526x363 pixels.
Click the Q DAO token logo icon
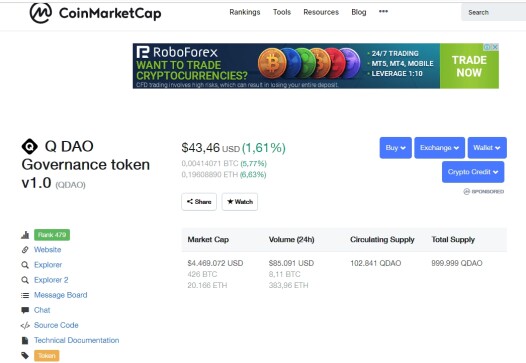(30, 147)
